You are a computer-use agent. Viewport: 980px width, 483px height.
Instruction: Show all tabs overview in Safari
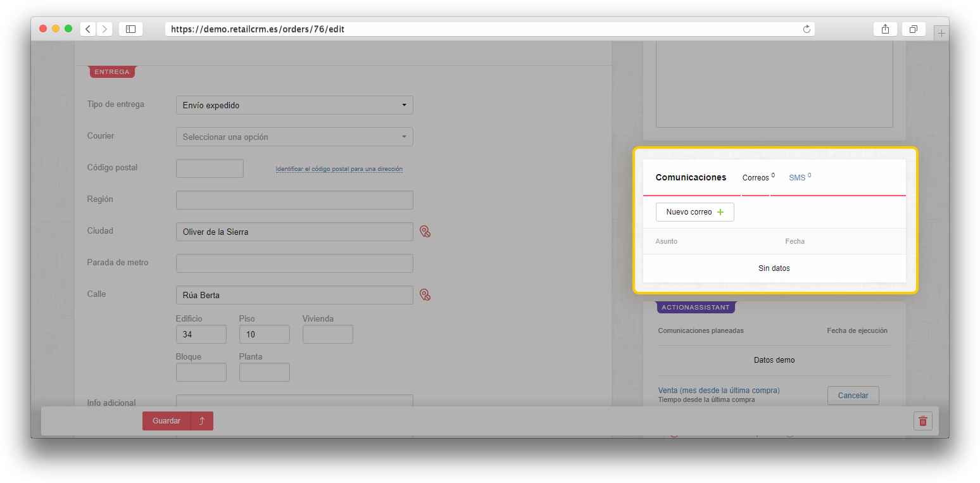[914, 29]
